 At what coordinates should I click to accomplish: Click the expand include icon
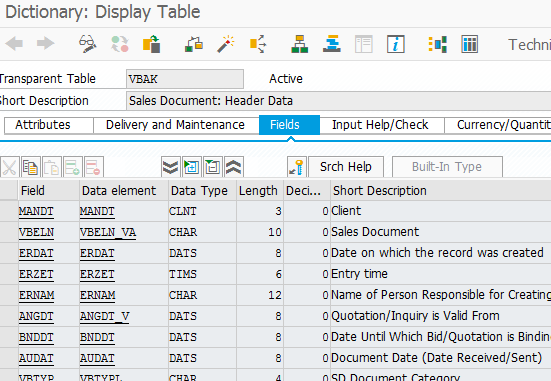[192, 167]
